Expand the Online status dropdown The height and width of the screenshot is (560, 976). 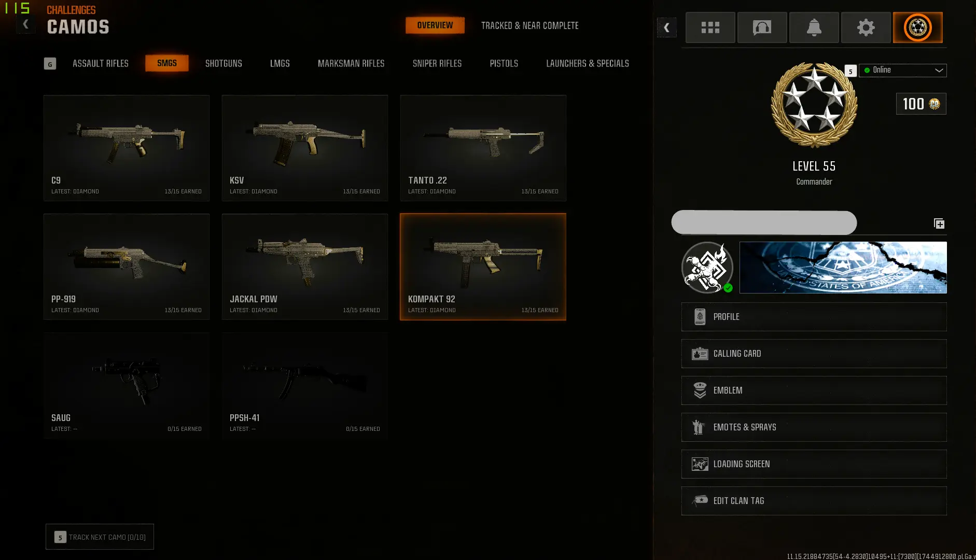[x=903, y=70]
